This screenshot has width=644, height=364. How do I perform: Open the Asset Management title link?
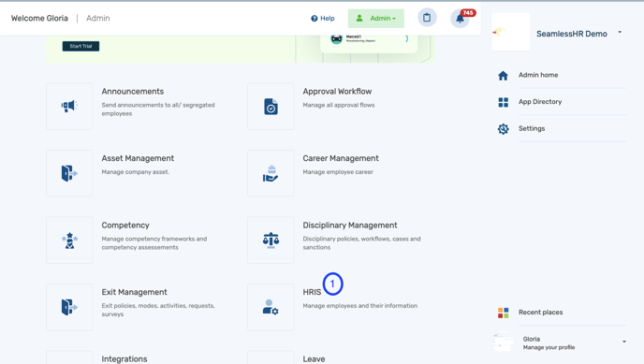[138, 158]
